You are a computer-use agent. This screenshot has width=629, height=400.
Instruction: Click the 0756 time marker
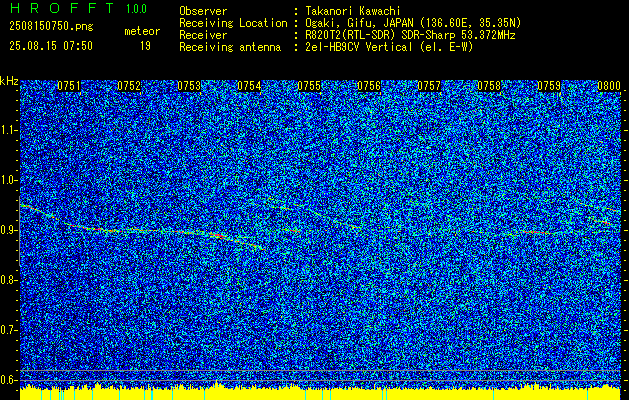369,86
